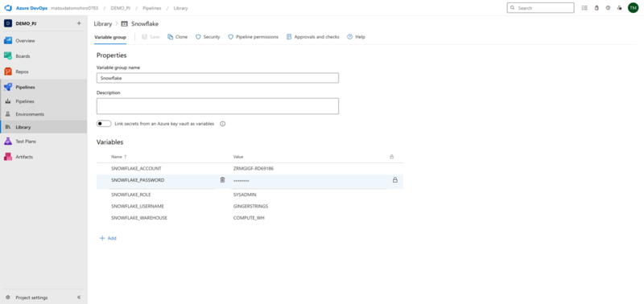Image resolution: width=644 pixels, height=304 pixels.
Task: Open the help circle icon in header
Action: pos(608,8)
